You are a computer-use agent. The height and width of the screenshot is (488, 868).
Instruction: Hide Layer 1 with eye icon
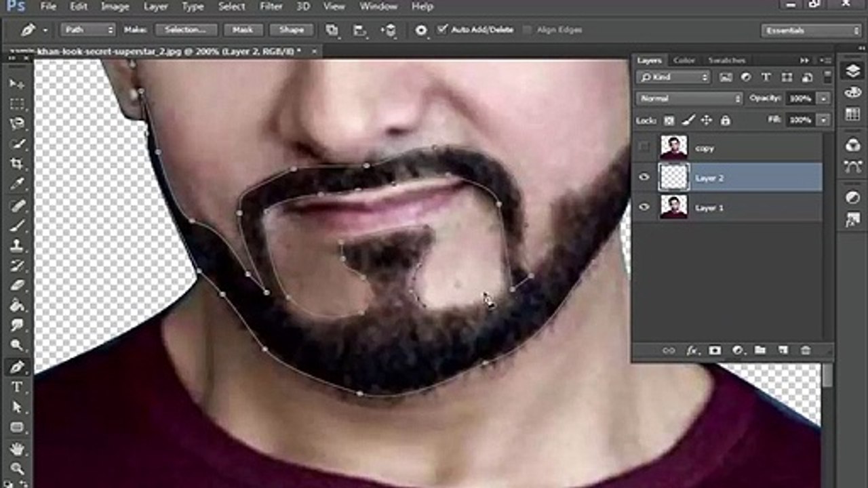point(644,207)
